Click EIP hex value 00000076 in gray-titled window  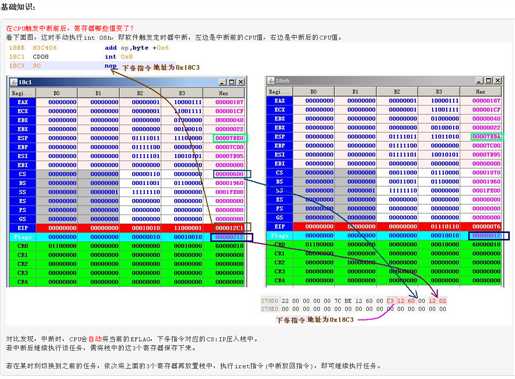[486, 227]
